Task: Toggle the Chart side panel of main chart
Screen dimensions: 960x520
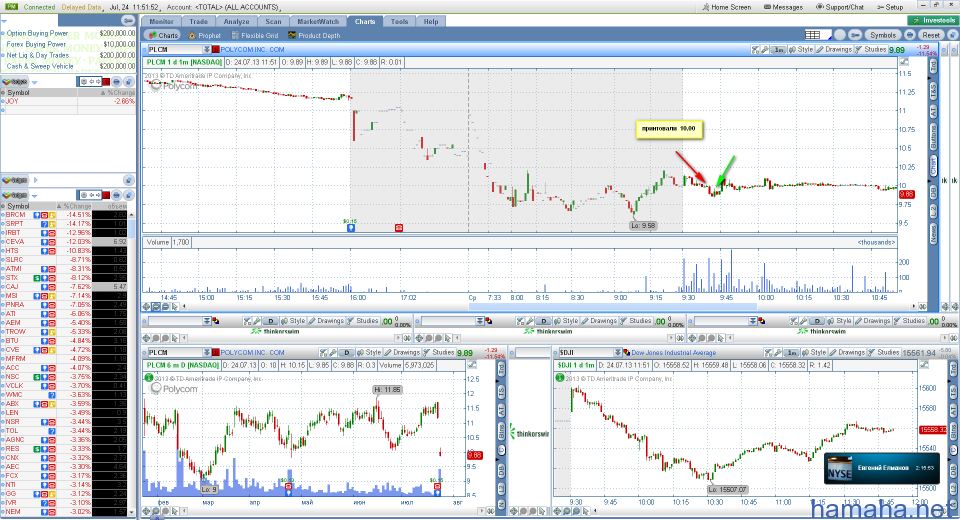Action: point(933,166)
